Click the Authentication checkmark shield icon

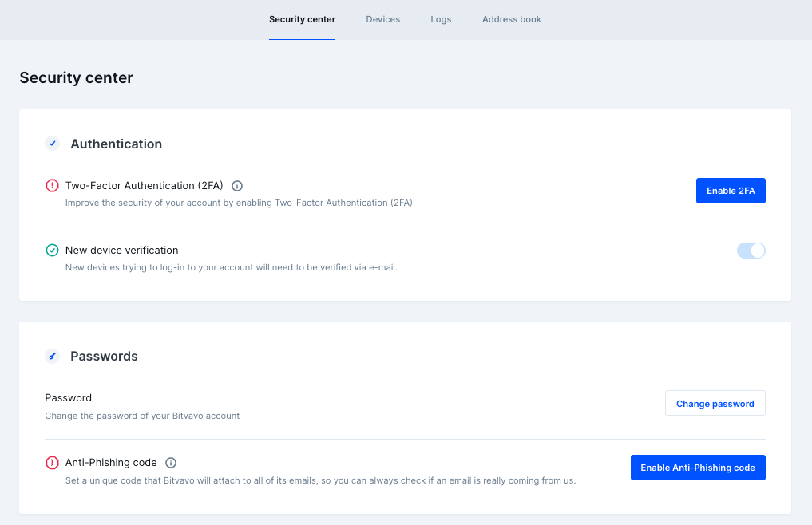coord(53,144)
